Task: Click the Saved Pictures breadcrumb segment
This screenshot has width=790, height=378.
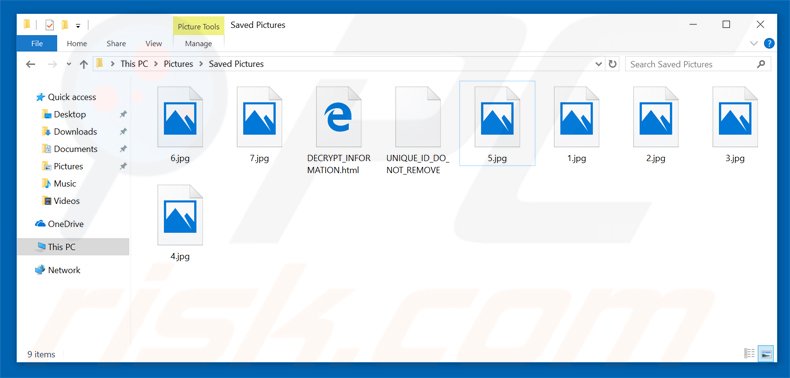Action: [236, 64]
